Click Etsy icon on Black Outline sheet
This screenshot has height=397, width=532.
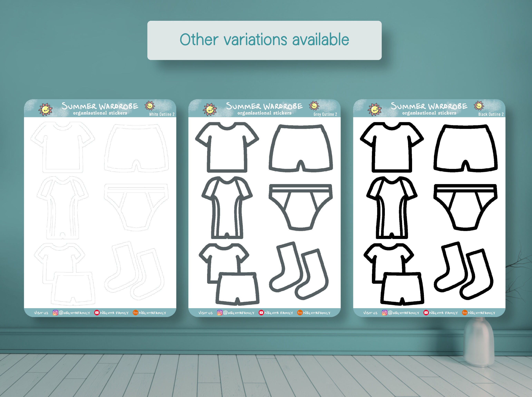(x=465, y=313)
